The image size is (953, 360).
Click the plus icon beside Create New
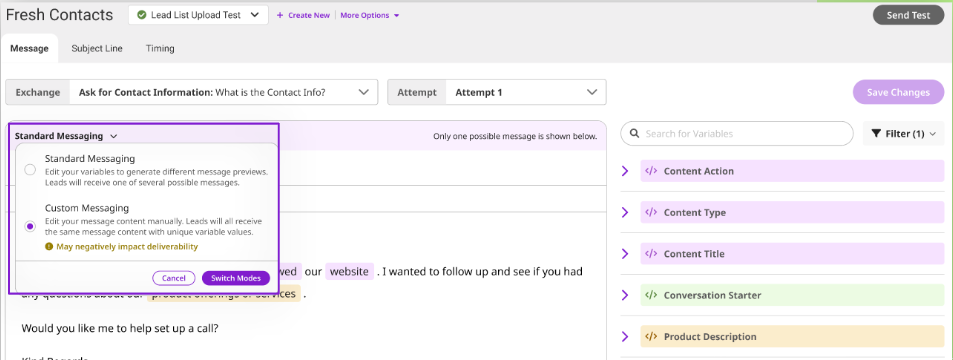pyautogui.click(x=280, y=15)
